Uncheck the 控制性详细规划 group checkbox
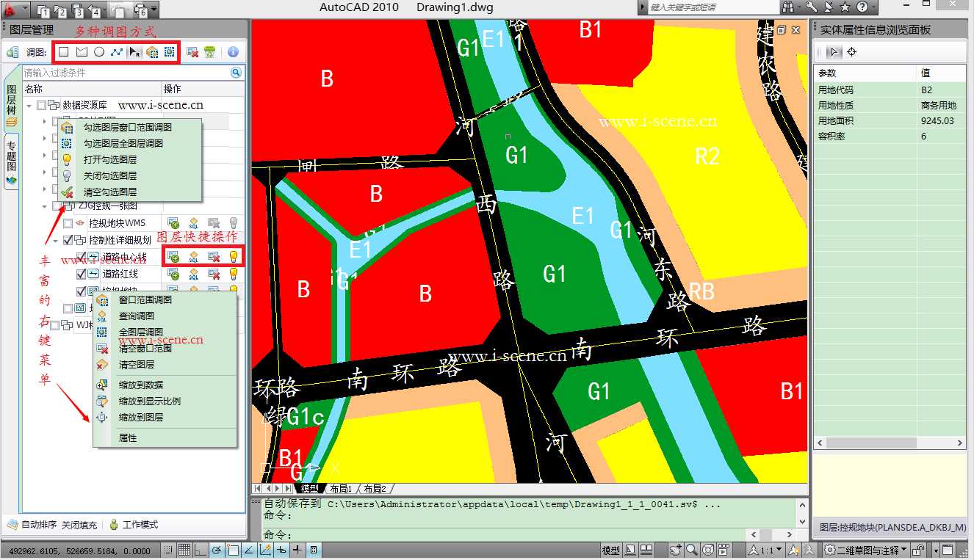Viewport: 974px width, 560px height. (68, 240)
